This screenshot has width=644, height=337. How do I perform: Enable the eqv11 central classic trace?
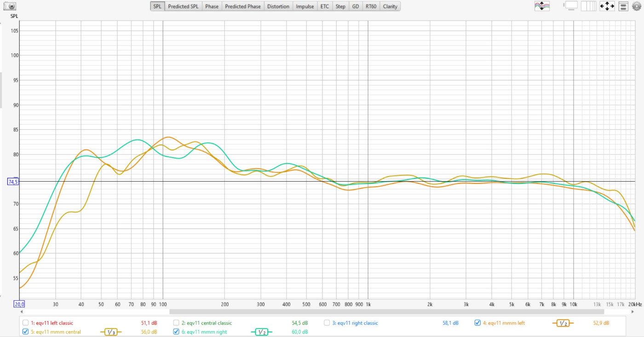[x=176, y=323]
